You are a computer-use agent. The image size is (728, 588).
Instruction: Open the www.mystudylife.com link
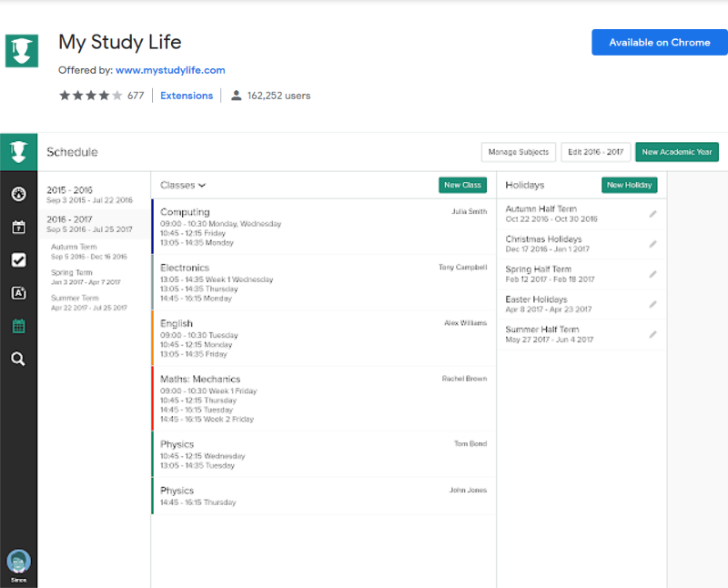tap(170, 70)
